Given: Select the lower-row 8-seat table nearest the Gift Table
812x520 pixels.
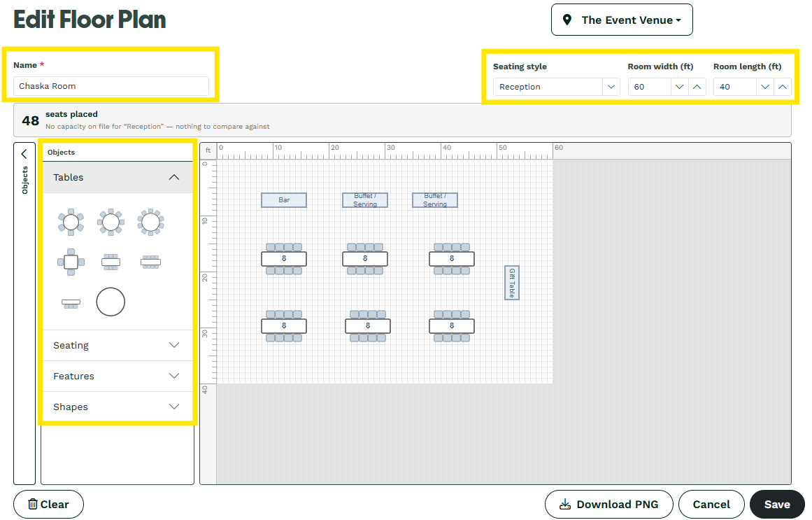Looking at the screenshot, I should [x=452, y=326].
